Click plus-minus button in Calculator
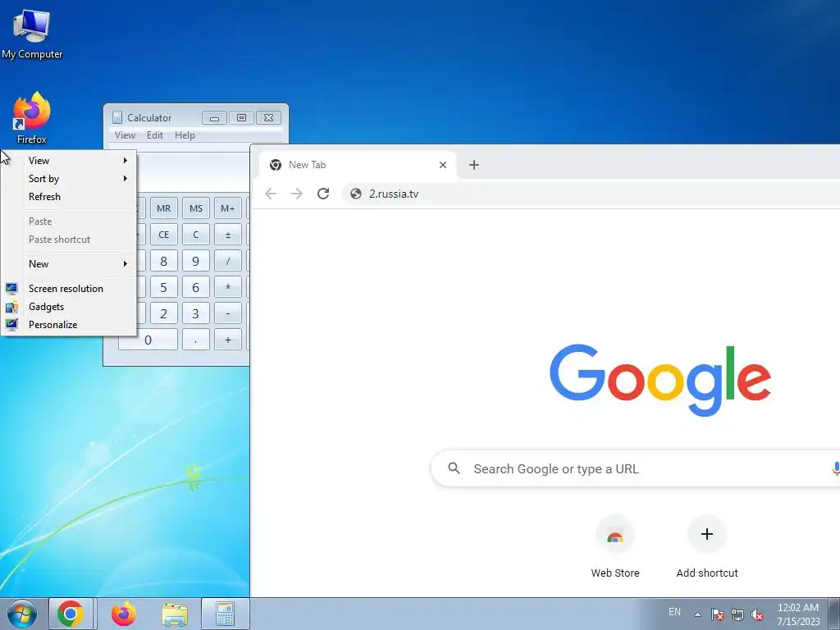Viewport: 840px width, 630px height. 228,235
